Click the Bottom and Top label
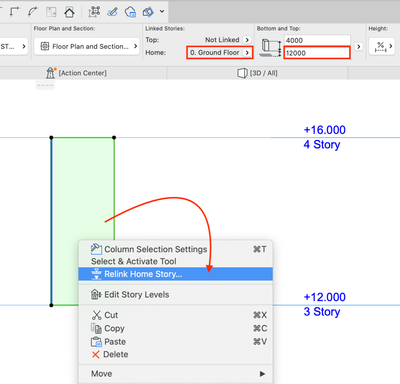 278,29
